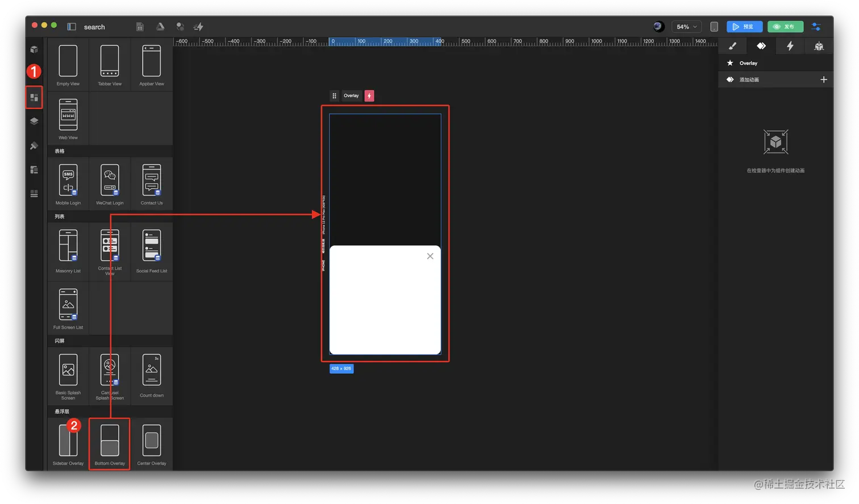Open the data sheet icon in toolbar
This screenshot has width=859, height=504.
click(140, 27)
